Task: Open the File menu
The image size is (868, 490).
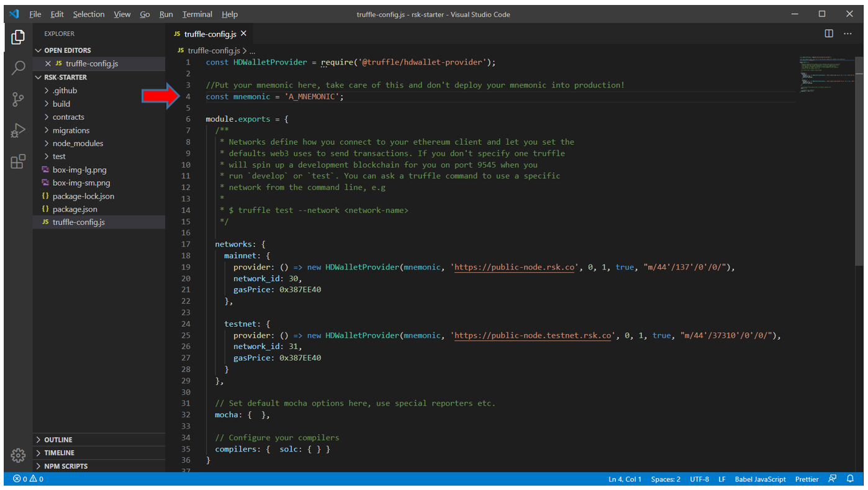Action: coord(35,14)
